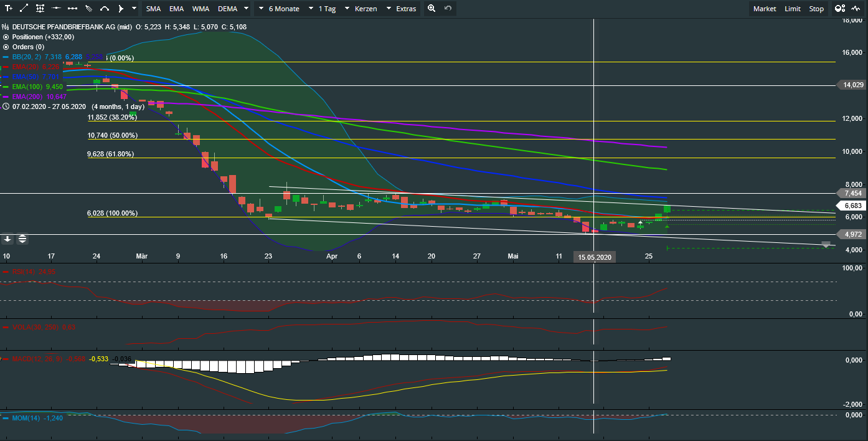Toggle Orders display radio button
The image size is (868, 441).
tap(6, 47)
